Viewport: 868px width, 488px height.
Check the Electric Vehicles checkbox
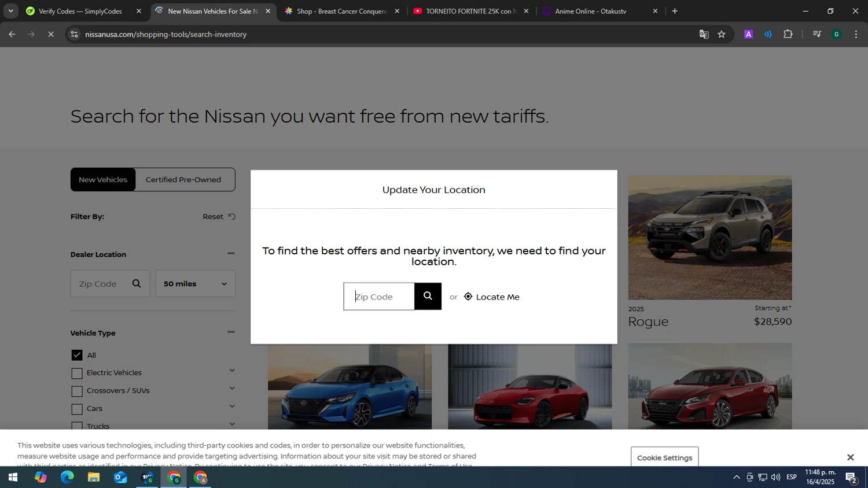[x=77, y=373]
